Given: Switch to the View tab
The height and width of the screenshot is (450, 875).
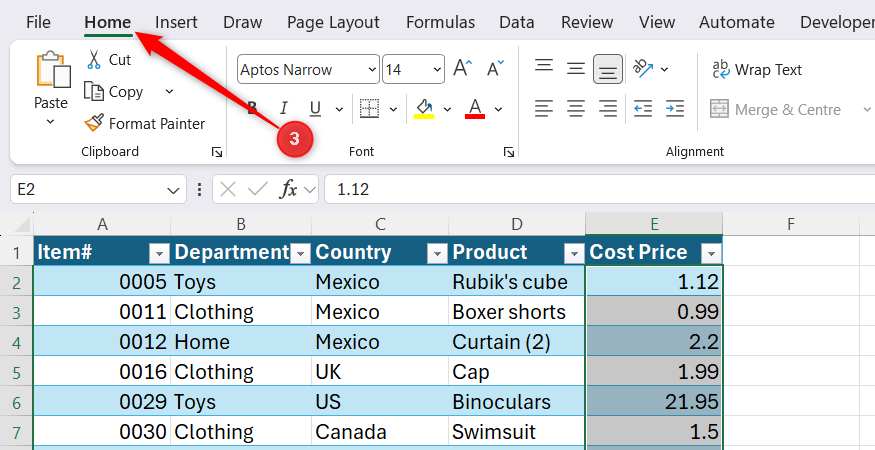Looking at the screenshot, I should pos(657,22).
